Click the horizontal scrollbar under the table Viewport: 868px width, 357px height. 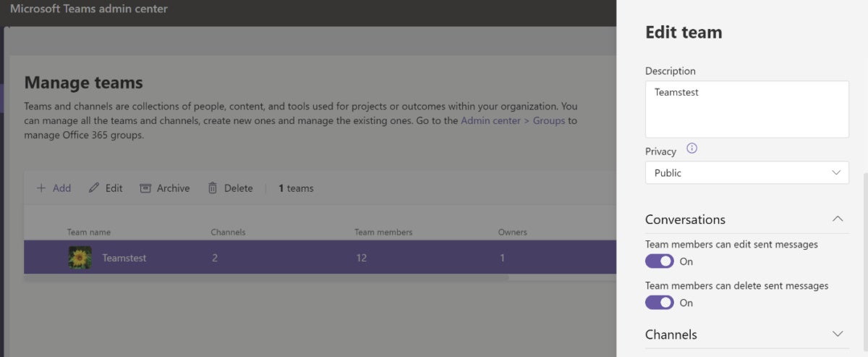coord(266,277)
